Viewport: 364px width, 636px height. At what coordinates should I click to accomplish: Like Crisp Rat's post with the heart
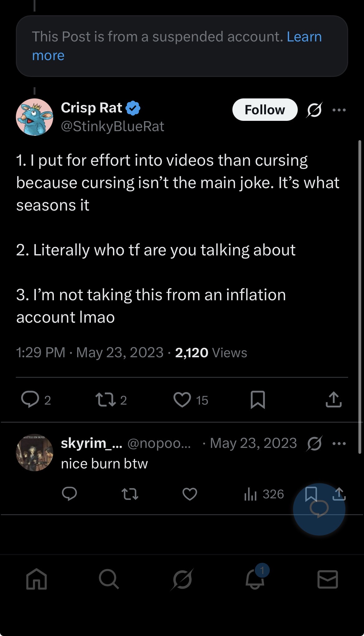click(x=182, y=400)
